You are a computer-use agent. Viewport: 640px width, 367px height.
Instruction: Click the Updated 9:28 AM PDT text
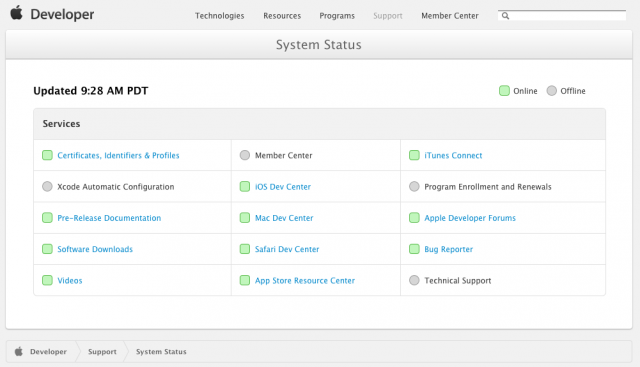coord(91,91)
